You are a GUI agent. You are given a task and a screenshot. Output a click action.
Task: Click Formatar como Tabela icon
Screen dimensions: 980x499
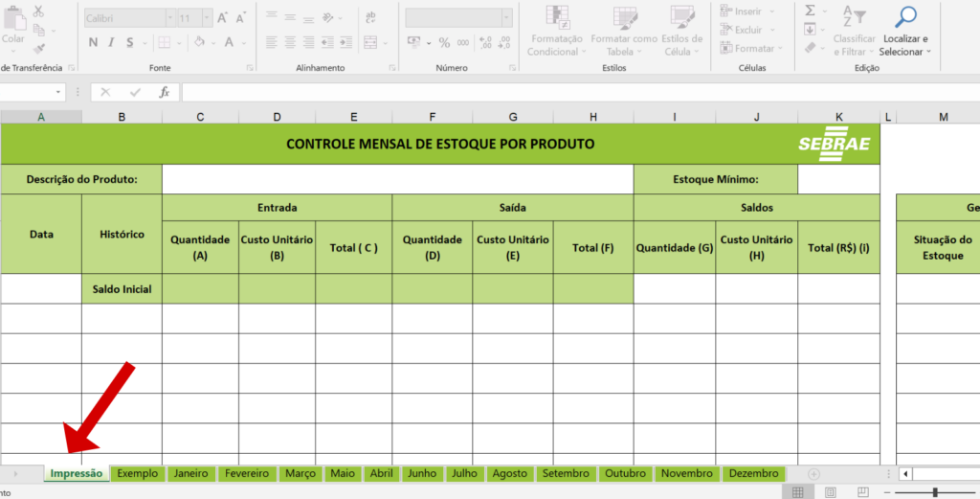click(624, 17)
